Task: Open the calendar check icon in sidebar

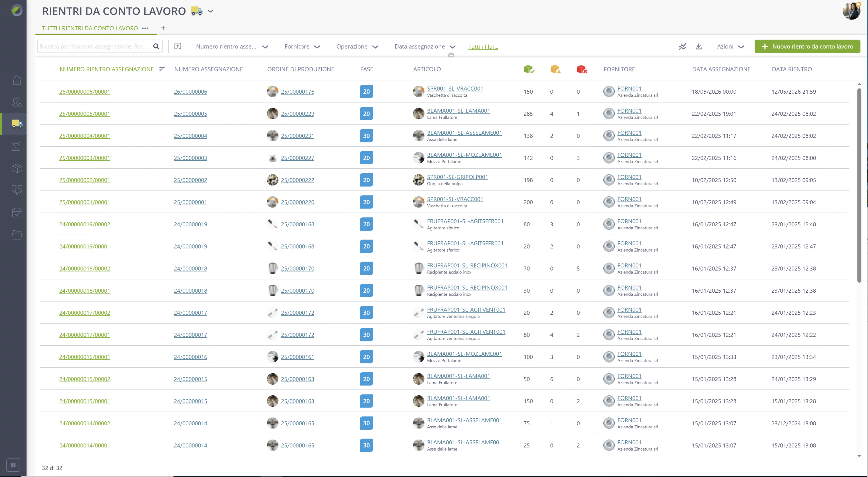Action: [x=17, y=212]
